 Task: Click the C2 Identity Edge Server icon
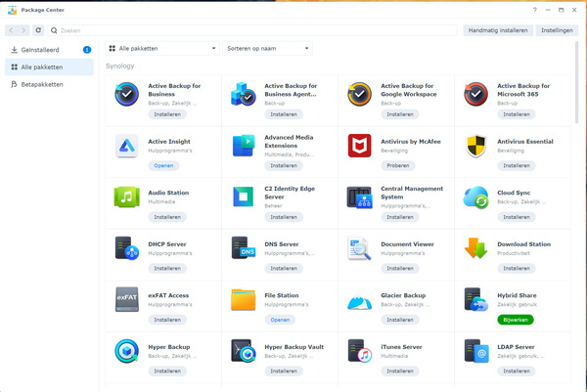[244, 196]
